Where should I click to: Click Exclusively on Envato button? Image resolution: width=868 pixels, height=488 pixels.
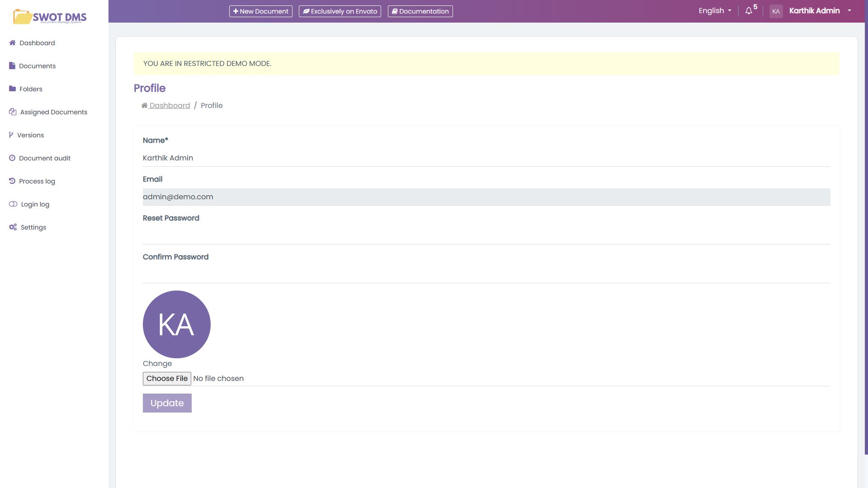point(340,11)
